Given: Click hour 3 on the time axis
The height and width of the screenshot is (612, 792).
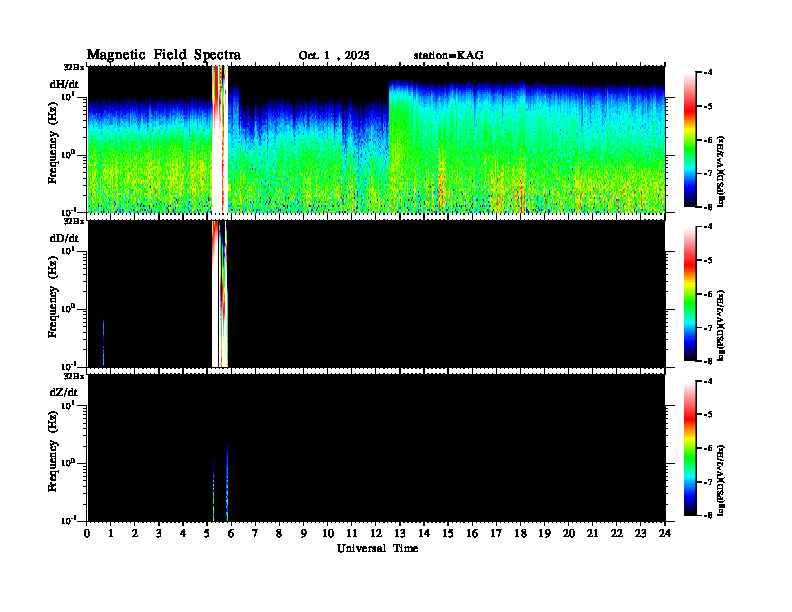Looking at the screenshot, I should (x=159, y=534).
